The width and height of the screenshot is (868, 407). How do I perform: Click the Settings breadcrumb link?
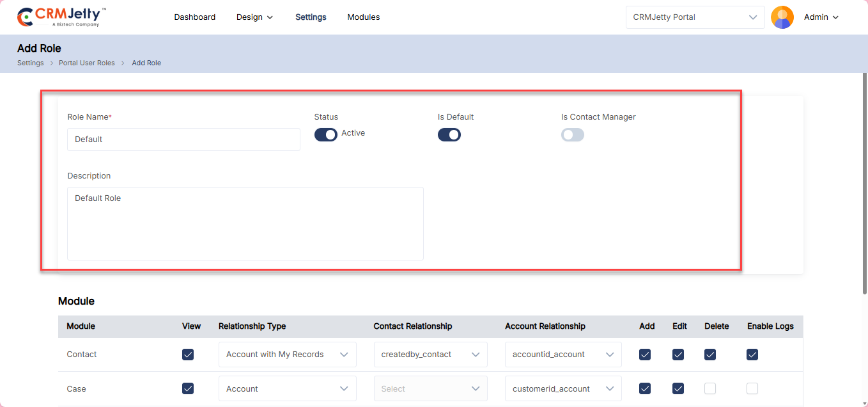tap(30, 63)
